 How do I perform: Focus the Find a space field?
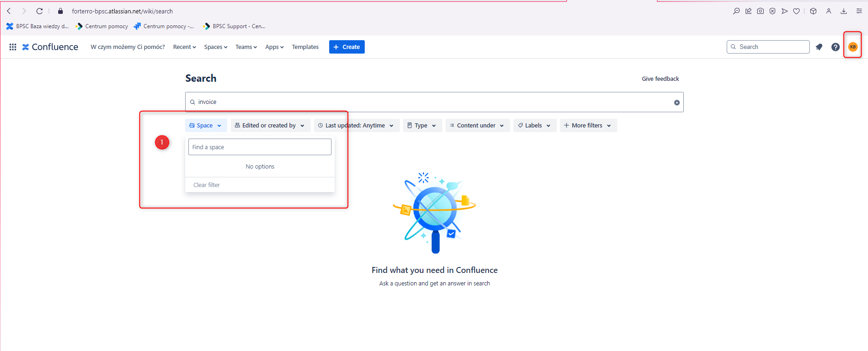pos(260,147)
